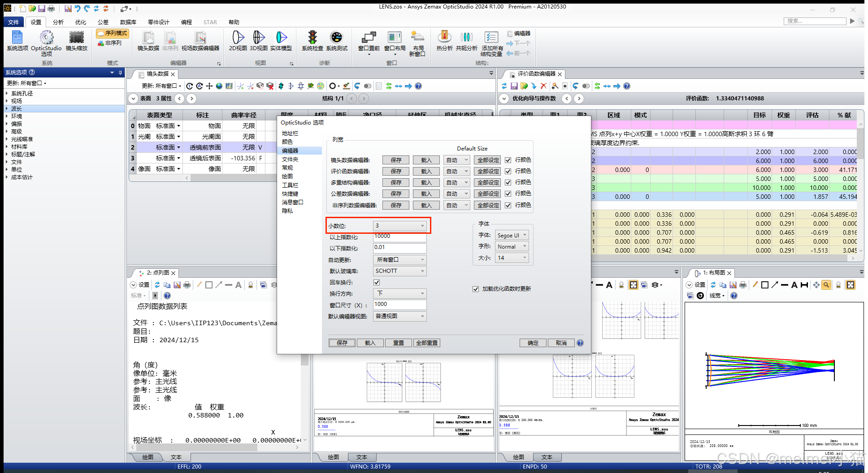
Task: Switch to 序列模式 button
Action: [113, 33]
